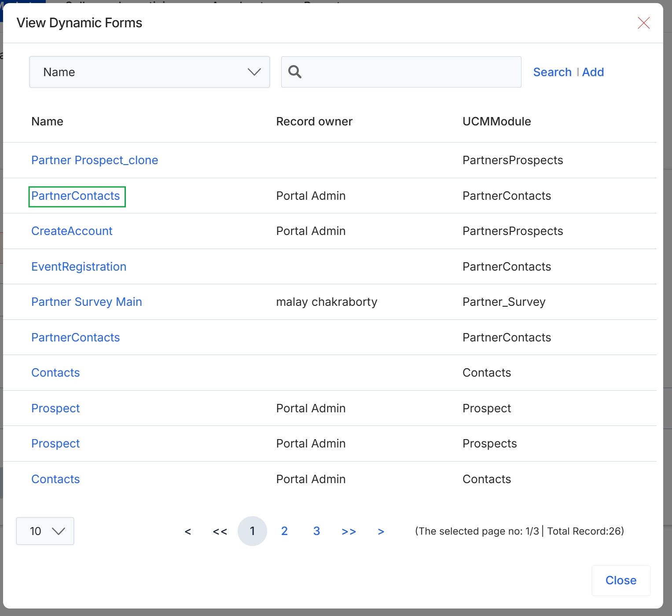Click the Record owner column header
The height and width of the screenshot is (616, 672).
click(314, 121)
